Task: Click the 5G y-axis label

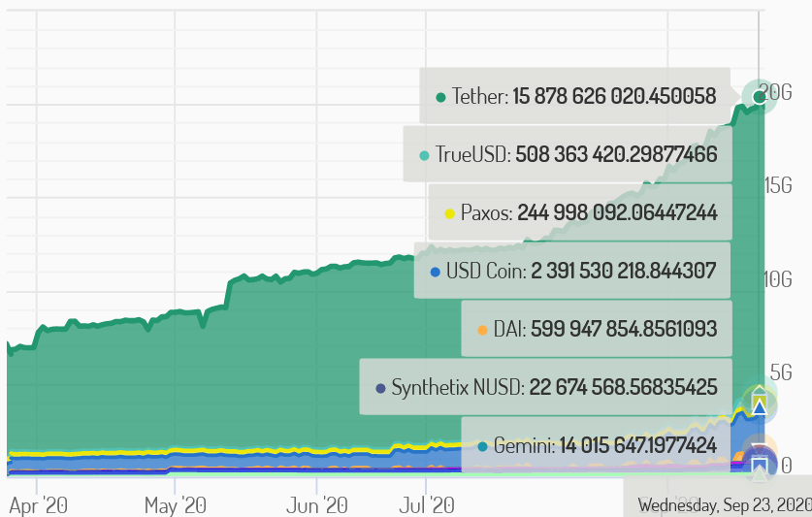Action: click(x=781, y=372)
